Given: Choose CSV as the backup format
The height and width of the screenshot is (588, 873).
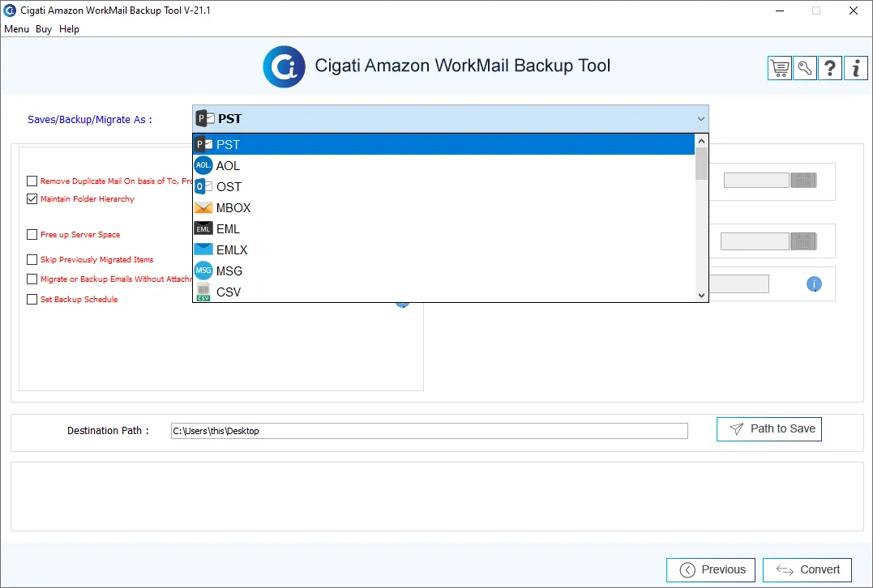Looking at the screenshot, I should click(x=443, y=292).
